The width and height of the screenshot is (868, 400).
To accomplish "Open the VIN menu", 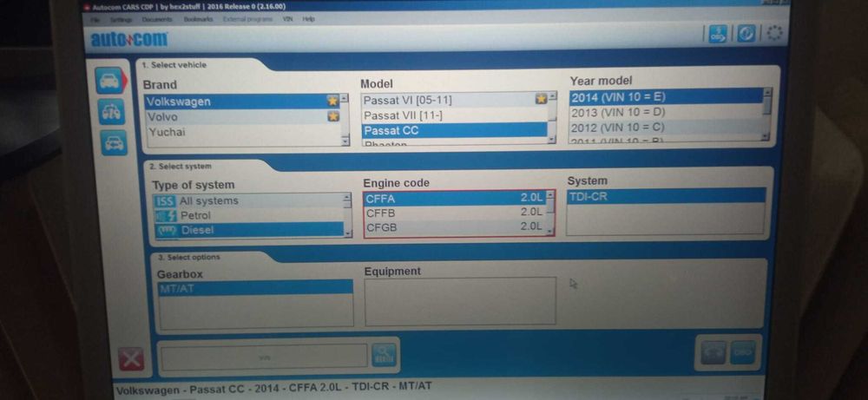I will [288, 19].
